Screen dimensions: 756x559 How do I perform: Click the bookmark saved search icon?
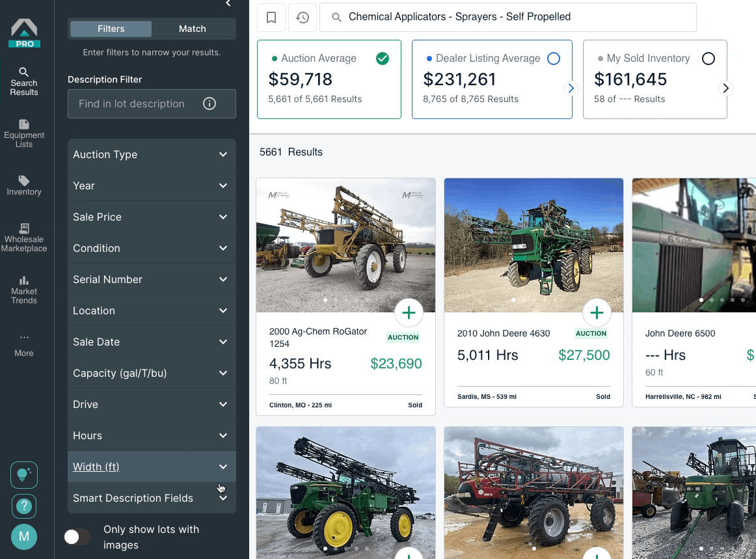pos(271,18)
